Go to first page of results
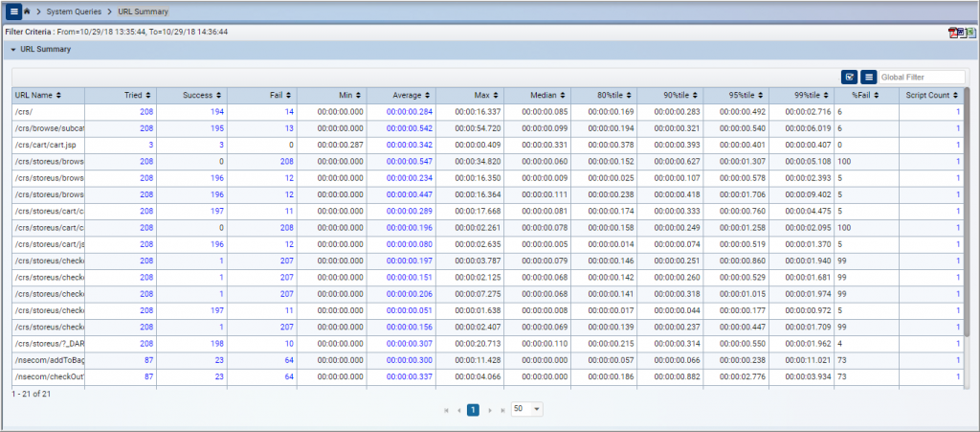The height and width of the screenshot is (432, 980). pyautogui.click(x=446, y=410)
